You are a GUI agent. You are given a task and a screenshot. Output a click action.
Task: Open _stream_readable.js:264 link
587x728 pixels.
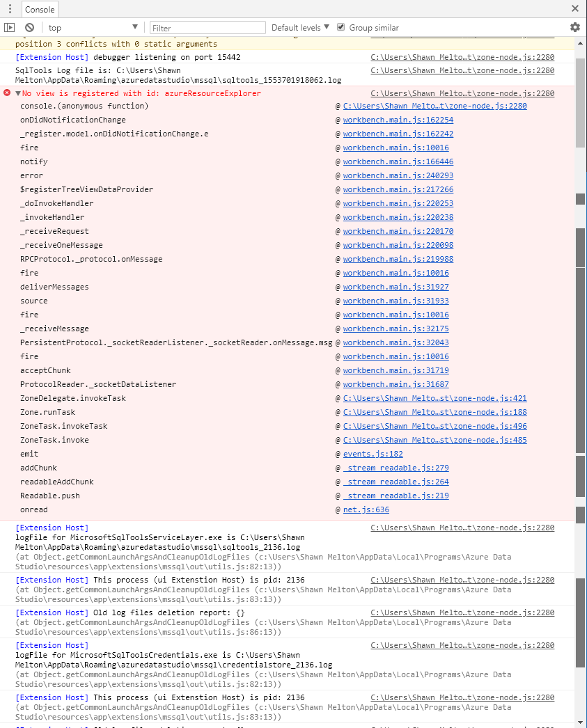tap(396, 482)
